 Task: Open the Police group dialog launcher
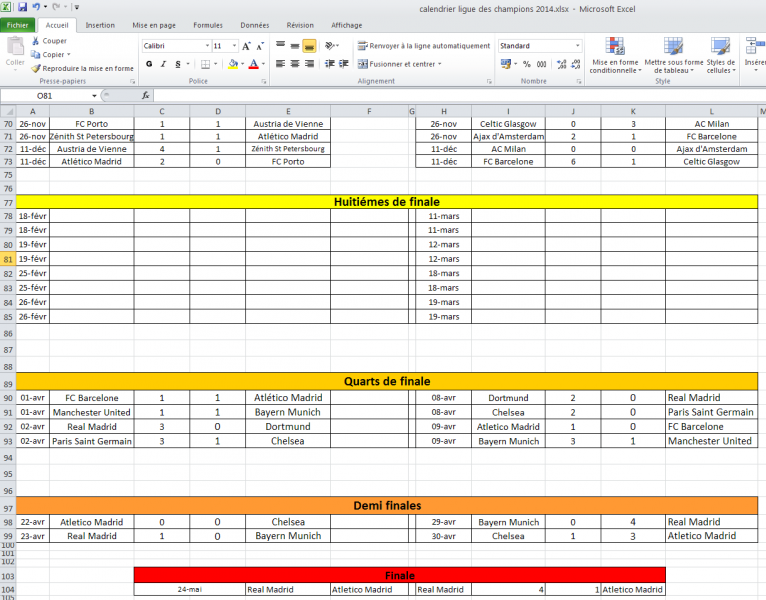pyautogui.click(x=264, y=82)
